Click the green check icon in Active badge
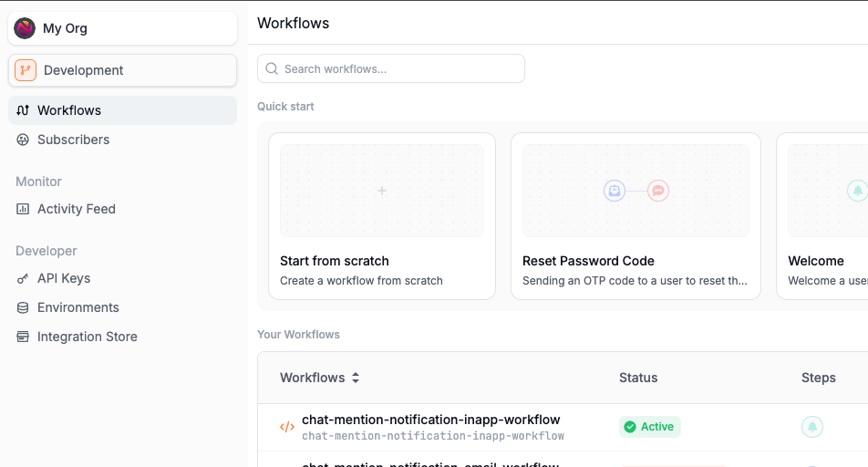The image size is (868, 467). pyautogui.click(x=630, y=427)
